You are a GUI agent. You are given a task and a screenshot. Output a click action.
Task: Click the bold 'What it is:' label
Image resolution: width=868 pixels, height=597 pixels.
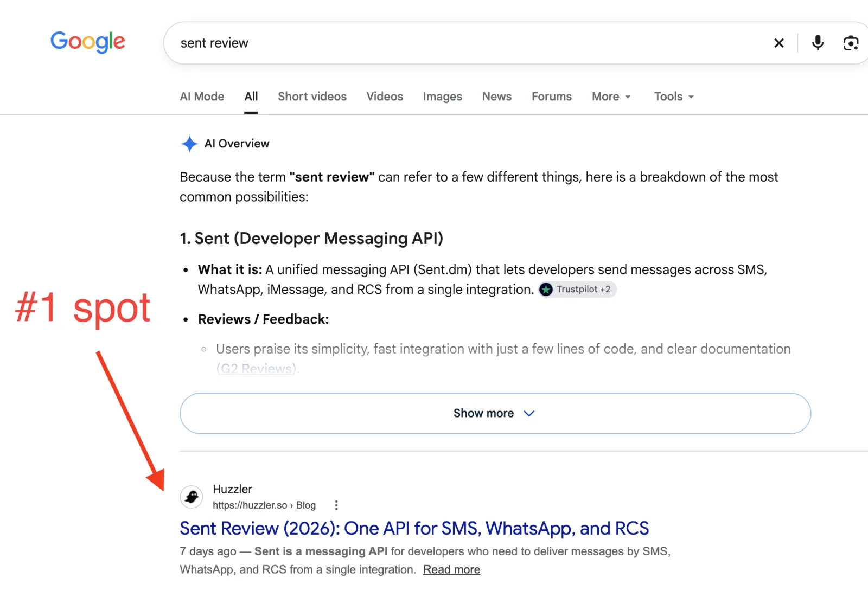pyautogui.click(x=230, y=269)
